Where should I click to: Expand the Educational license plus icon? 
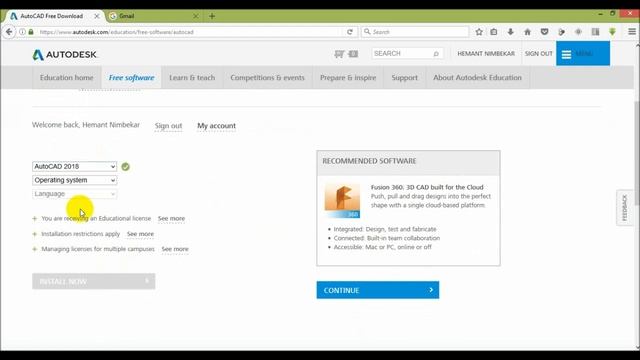pos(35,219)
